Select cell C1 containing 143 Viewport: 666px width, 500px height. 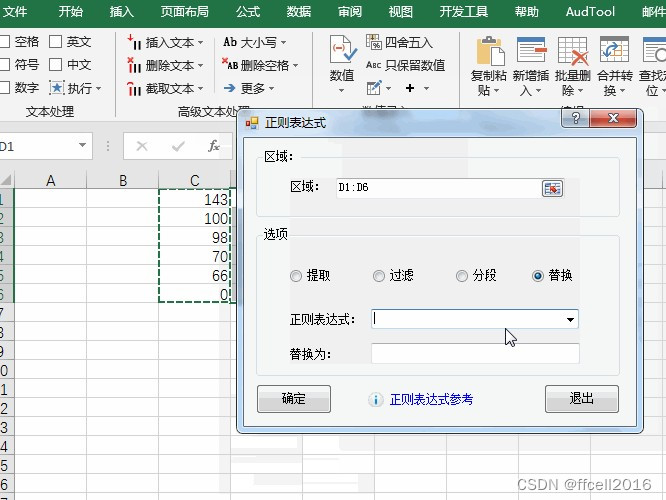(x=195, y=199)
